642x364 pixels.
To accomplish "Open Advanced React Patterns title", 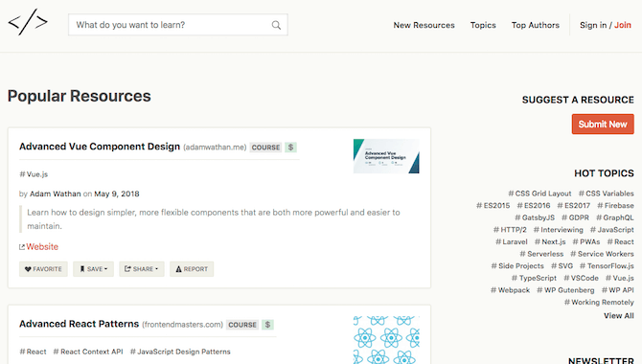I will point(79,324).
